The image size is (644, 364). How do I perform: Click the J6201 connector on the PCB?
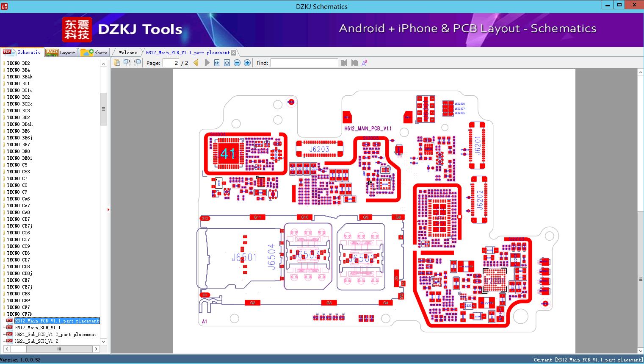[x=478, y=145]
